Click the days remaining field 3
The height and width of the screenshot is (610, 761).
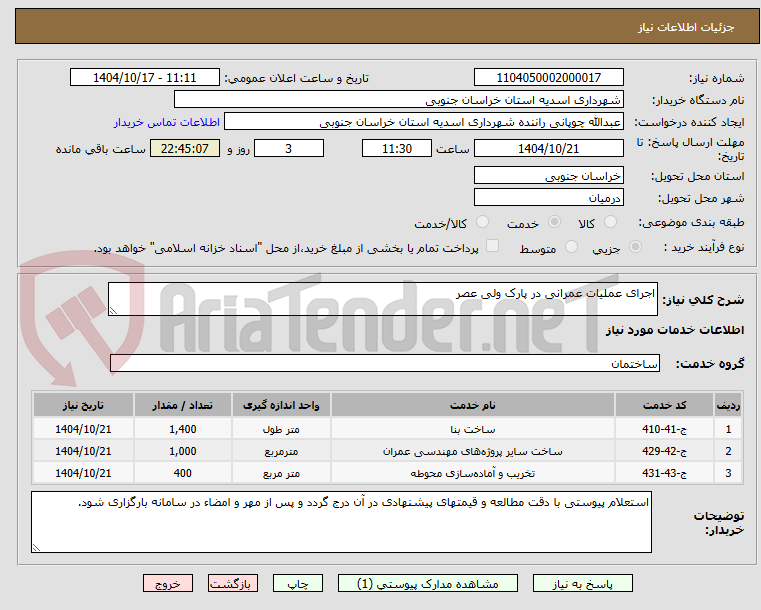tap(289, 148)
